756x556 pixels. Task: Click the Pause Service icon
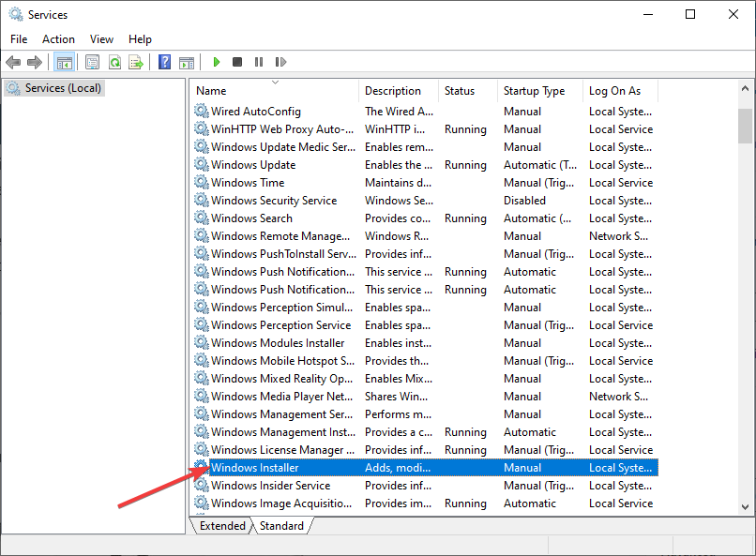[x=259, y=62]
